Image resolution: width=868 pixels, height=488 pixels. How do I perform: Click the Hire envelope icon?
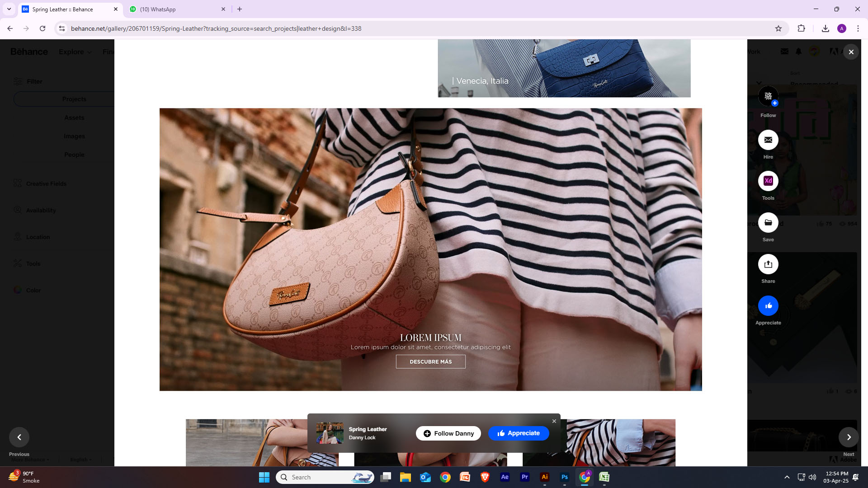(768, 140)
